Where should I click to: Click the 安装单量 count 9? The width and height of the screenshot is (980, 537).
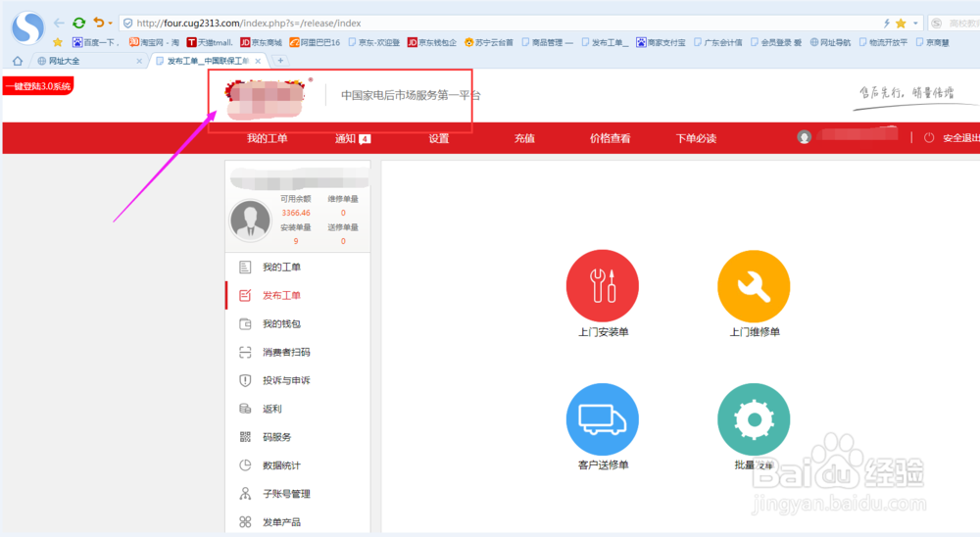[296, 241]
